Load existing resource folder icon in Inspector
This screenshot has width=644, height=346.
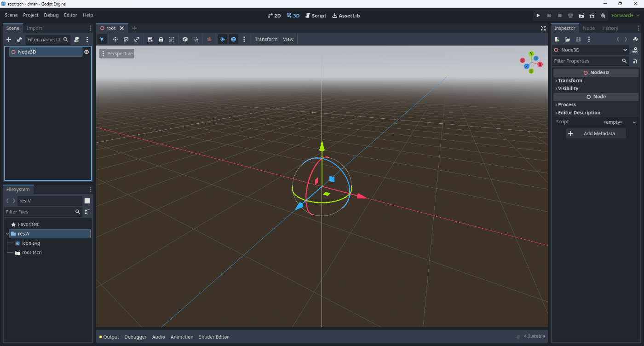click(x=568, y=40)
